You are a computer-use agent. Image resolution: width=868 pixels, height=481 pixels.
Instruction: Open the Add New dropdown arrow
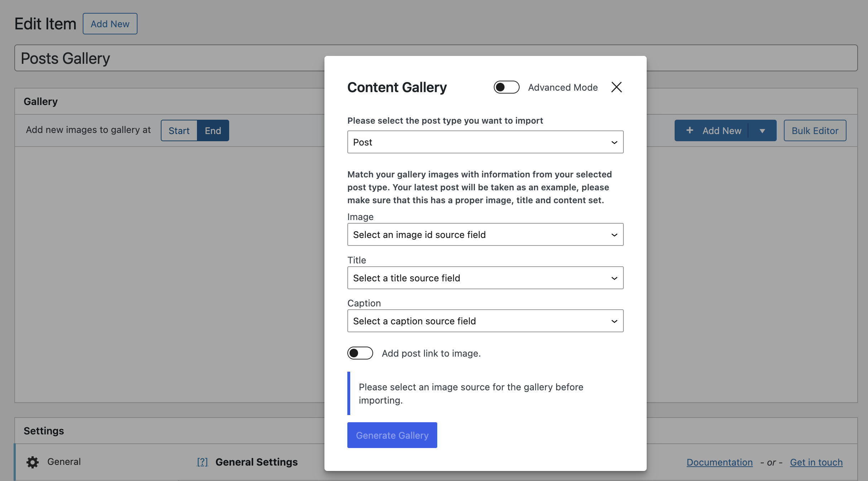tap(762, 131)
